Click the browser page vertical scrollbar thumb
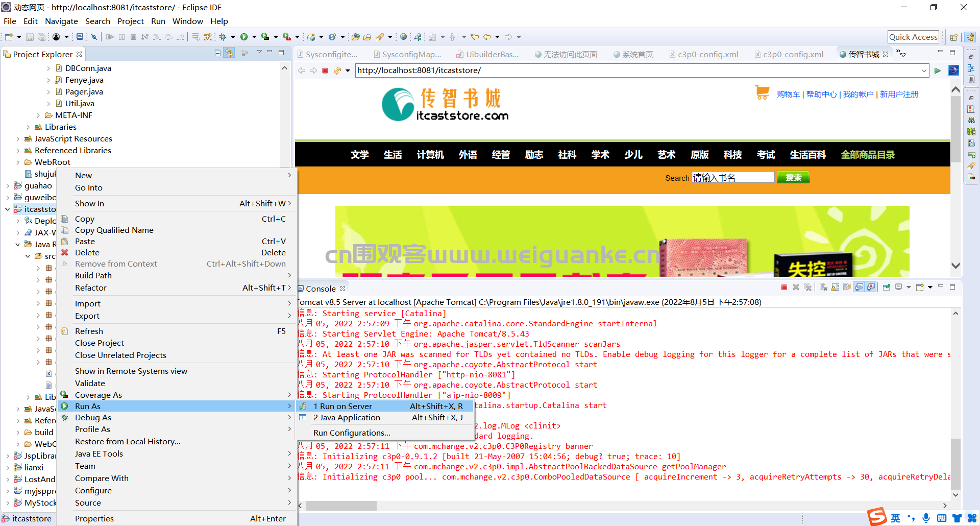Screen dimensions: 980x526 pos(955,129)
